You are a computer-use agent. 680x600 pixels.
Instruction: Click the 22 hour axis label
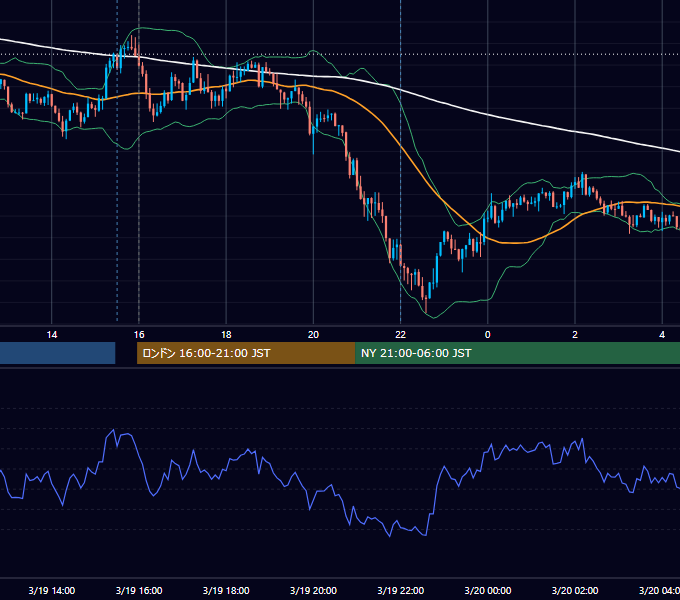400,335
